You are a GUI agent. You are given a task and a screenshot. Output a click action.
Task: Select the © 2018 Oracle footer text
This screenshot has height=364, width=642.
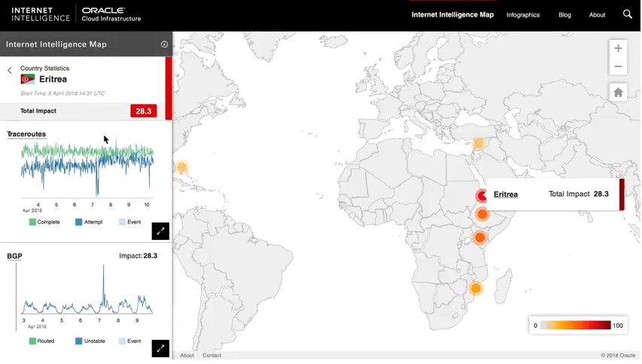point(618,356)
